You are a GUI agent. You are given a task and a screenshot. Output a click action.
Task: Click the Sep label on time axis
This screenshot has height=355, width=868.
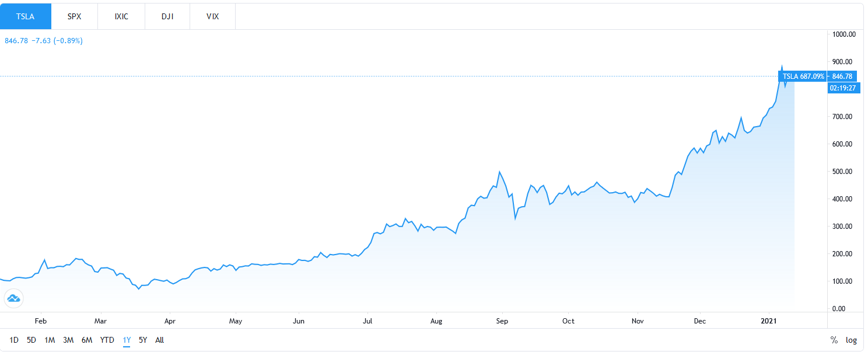[x=502, y=321]
